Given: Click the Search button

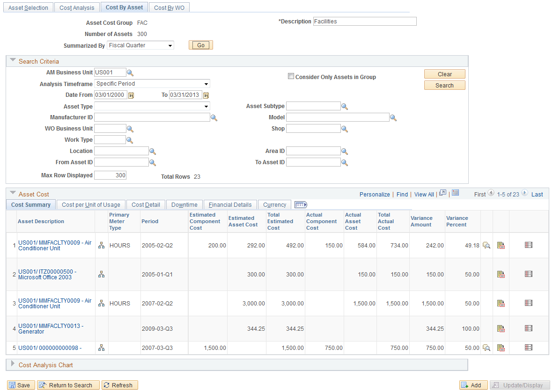Looking at the screenshot, I should 444,85.
